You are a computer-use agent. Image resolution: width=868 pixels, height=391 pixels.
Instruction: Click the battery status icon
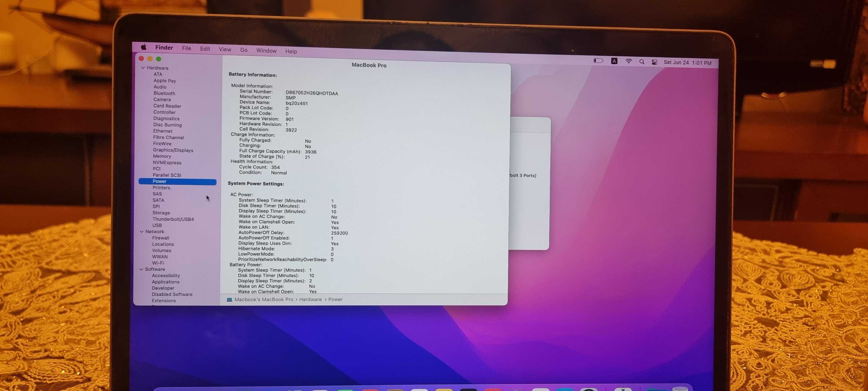(598, 61)
